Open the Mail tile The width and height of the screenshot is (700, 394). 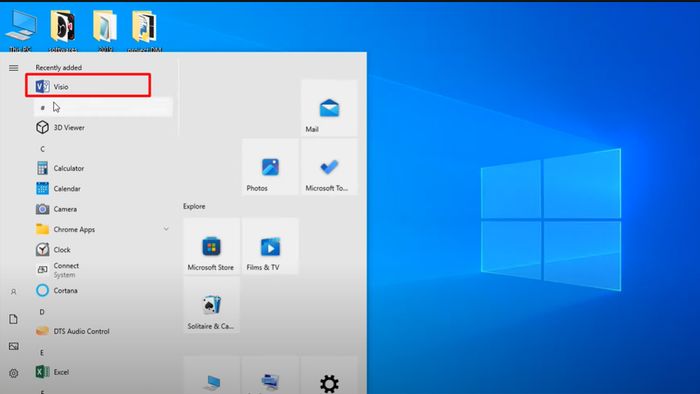[329, 108]
